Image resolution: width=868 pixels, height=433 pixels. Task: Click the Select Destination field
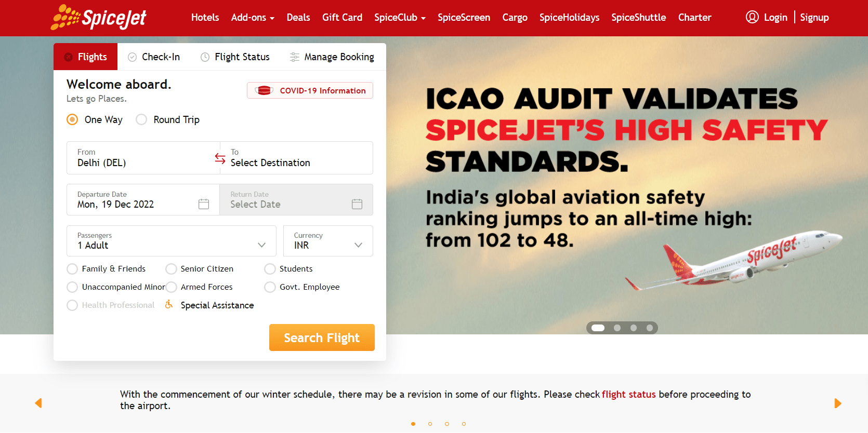click(297, 158)
